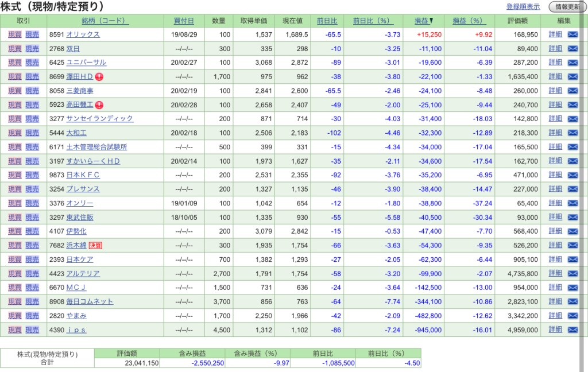Sort the table by the 損益▼ column header
Screen dimensions: 588x372
click(x=424, y=21)
